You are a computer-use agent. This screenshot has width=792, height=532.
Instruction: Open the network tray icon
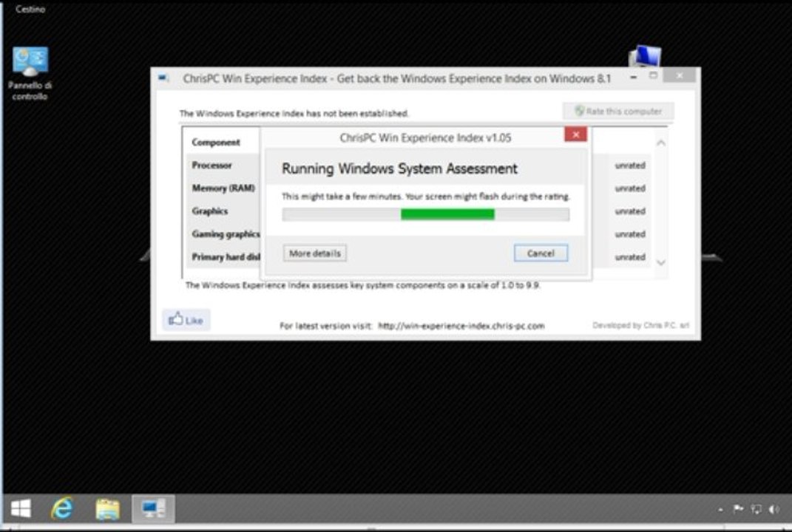[x=757, y=509]
